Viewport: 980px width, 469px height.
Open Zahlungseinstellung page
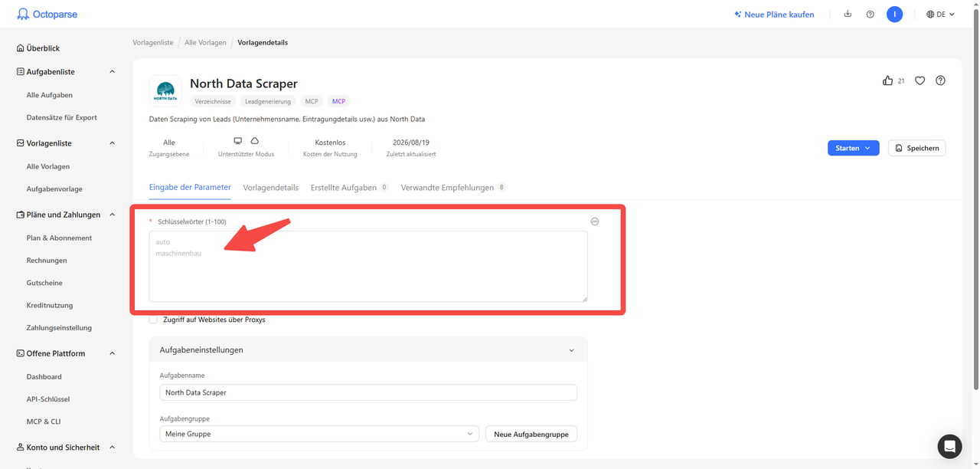pyautogui.click(x=59, y=328)
